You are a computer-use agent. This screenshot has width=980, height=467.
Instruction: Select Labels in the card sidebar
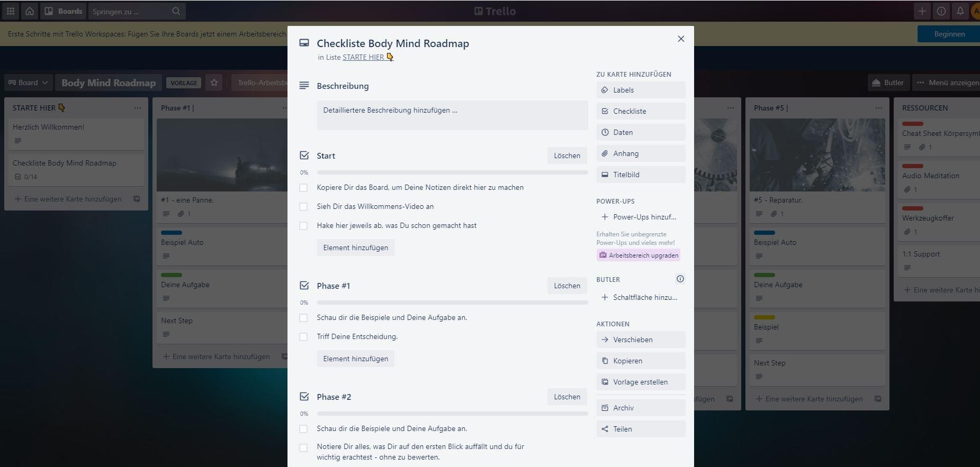click(x=640, y=90)
